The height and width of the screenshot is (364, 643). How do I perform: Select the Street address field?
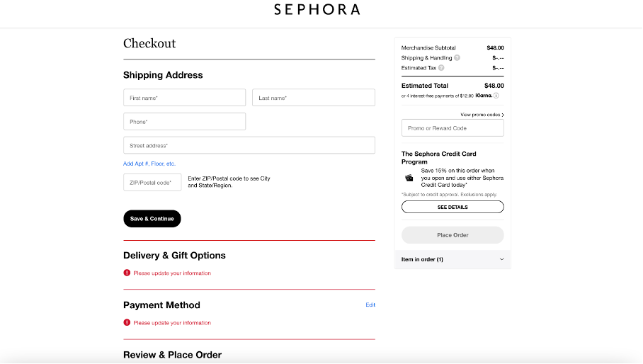pyautogui.click(x=249, y=145)
